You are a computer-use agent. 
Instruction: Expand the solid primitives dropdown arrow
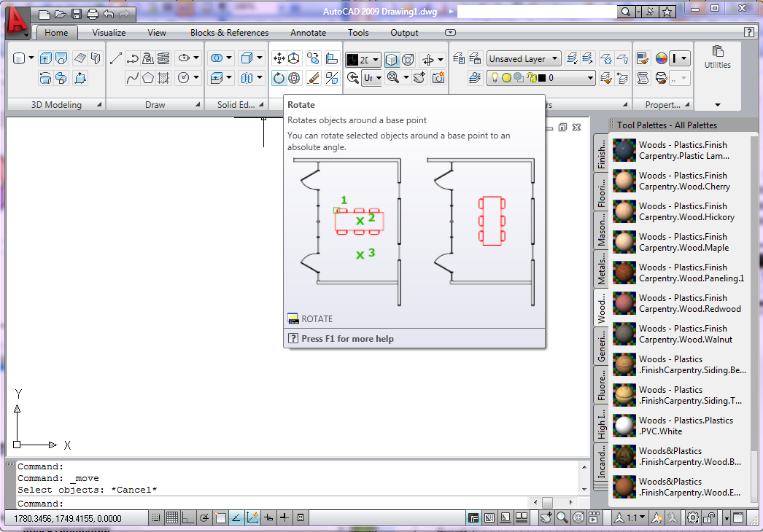[x=31, y=58]
